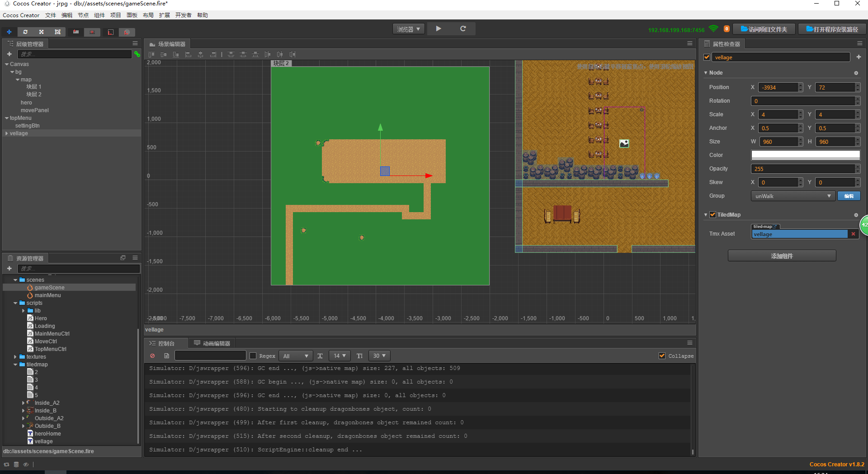Select the Rotate transform tool
This screenshot has width=868, height=474.
coord(25,32)
